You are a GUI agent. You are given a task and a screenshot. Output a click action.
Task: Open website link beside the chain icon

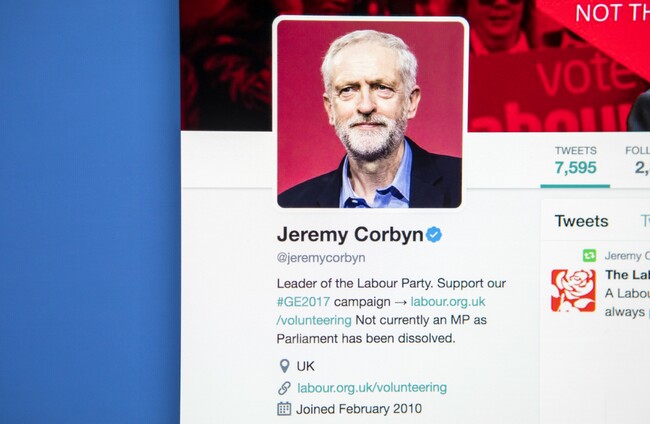click(x=372, y=388)
